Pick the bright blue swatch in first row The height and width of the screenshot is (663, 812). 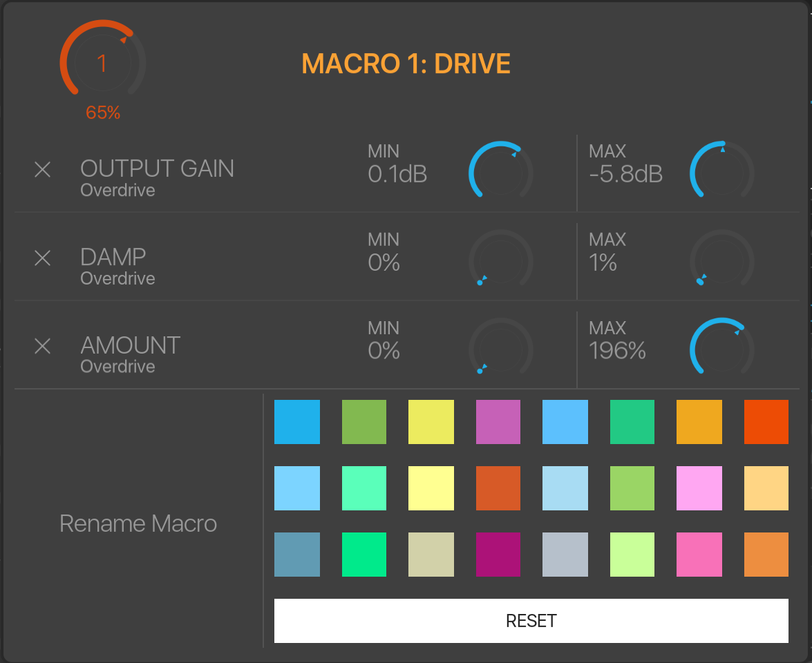tap(296, 422)
